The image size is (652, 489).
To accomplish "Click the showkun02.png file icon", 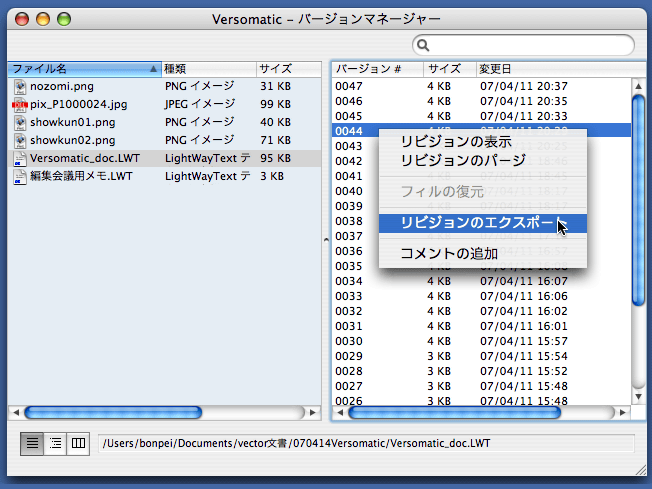I will coord(20,140).
